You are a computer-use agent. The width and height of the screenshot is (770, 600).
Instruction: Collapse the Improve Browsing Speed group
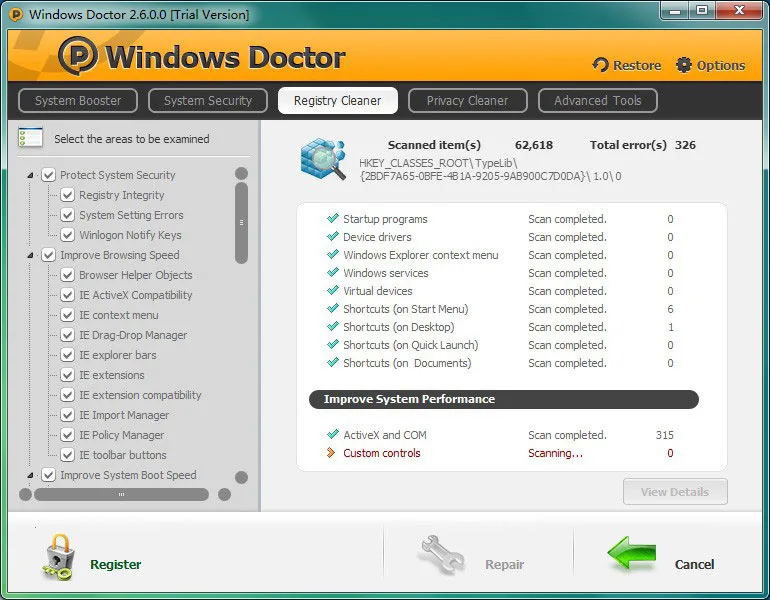tap(30, 255)
